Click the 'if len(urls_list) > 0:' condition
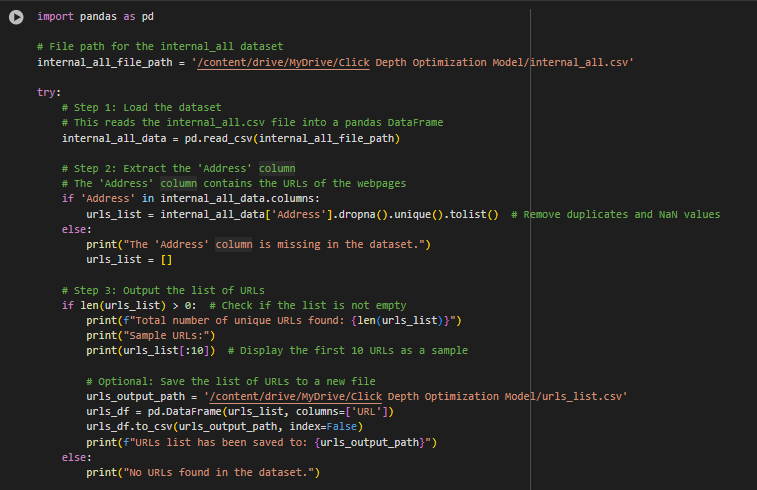Screen dimensions: 757x490 [129, 306]
